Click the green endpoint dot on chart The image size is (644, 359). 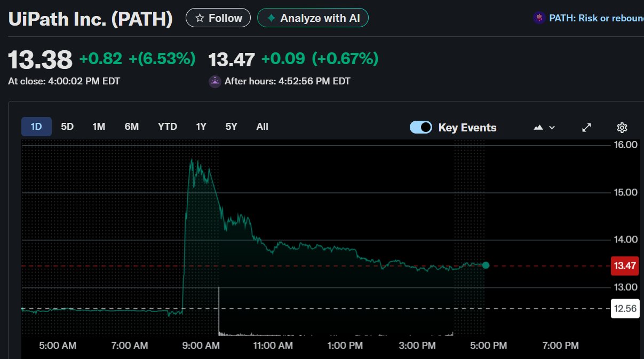[x=486, y=265]
